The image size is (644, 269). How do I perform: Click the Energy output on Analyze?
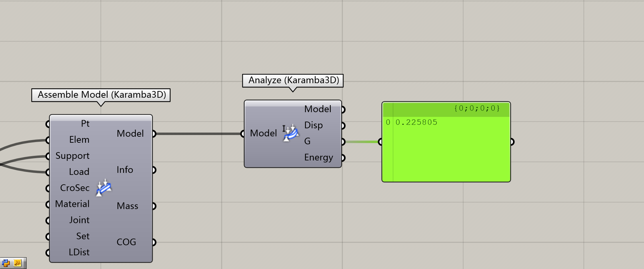318,158
